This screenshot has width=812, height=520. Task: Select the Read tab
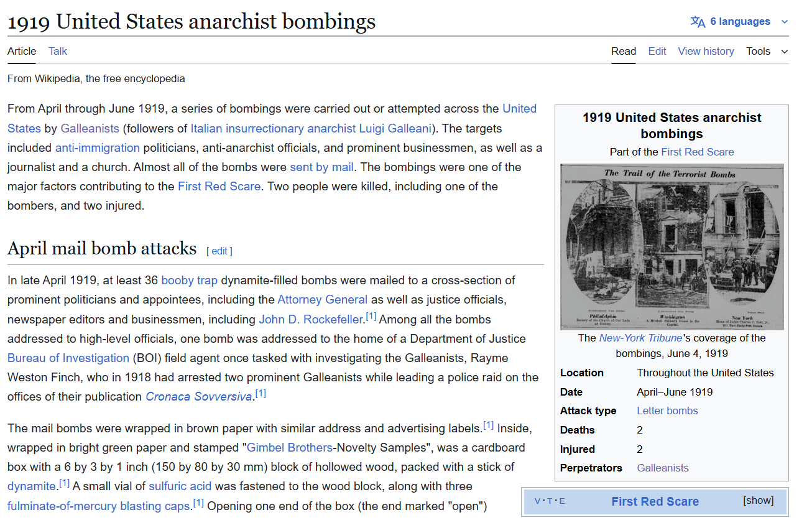(x=624, y=51)
